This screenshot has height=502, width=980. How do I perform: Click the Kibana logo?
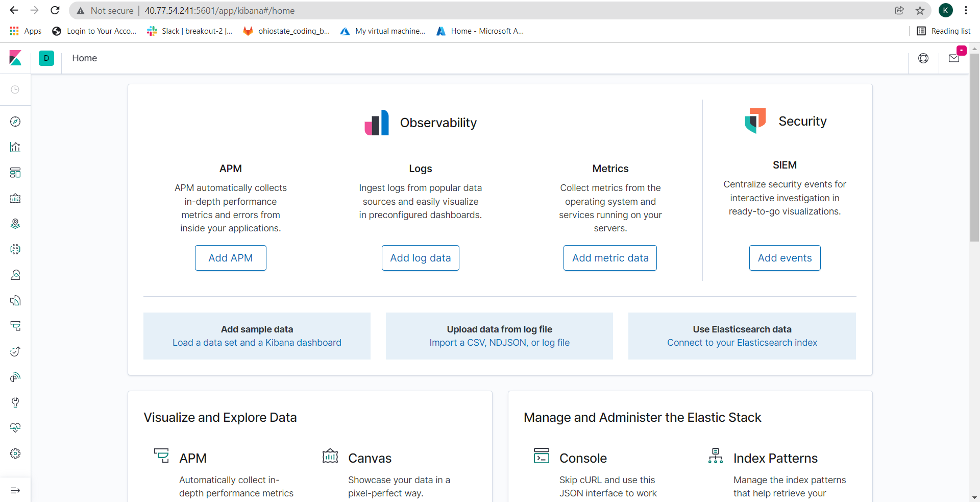[15, 58]
